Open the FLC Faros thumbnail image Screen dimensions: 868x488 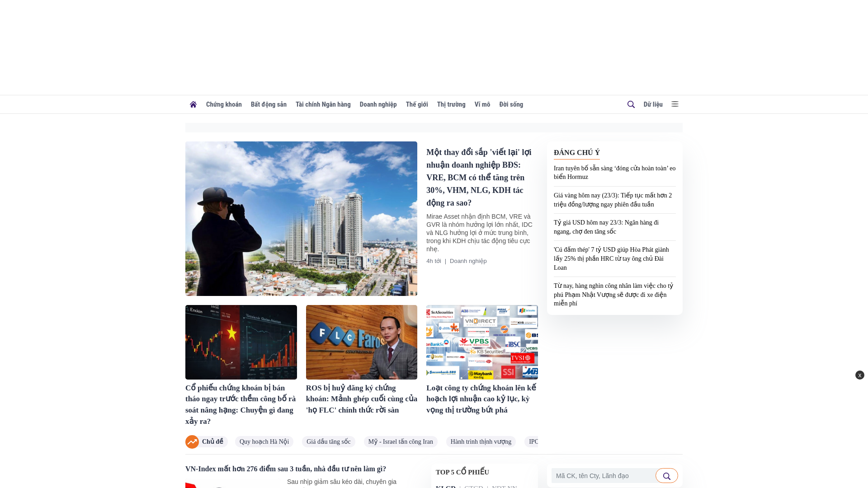362,342
